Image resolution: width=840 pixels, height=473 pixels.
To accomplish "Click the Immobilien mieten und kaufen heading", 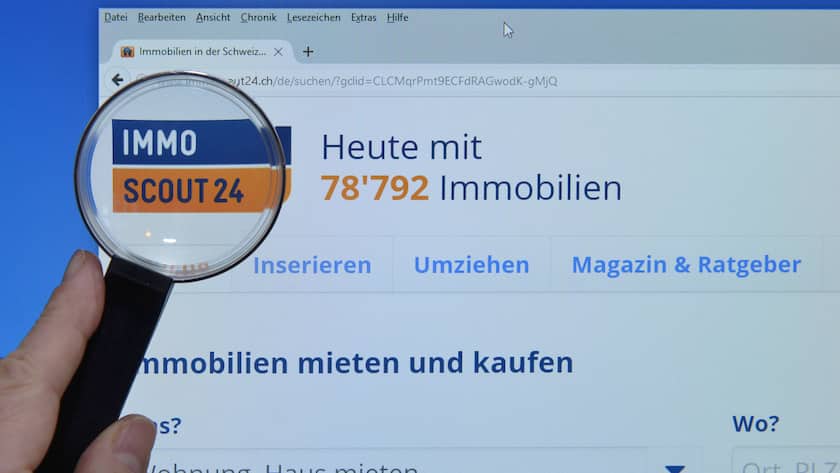I will click(354, 363).
